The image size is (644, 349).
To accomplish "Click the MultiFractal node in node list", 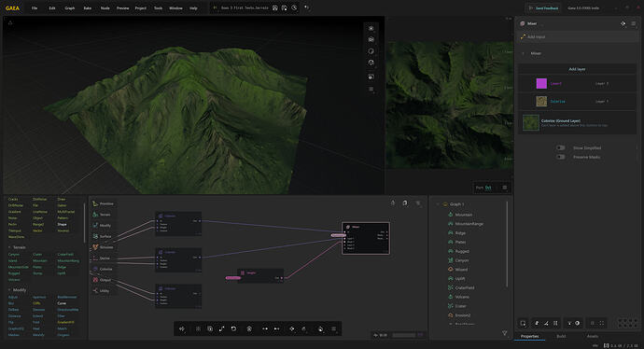I will pyautogui.click(x=66, y=212).
